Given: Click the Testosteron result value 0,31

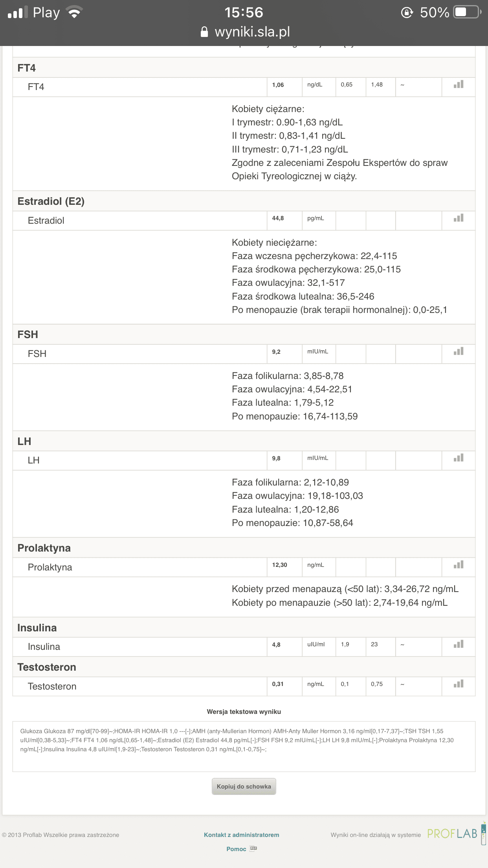Looking at the screenshot, I should point(278,684).
